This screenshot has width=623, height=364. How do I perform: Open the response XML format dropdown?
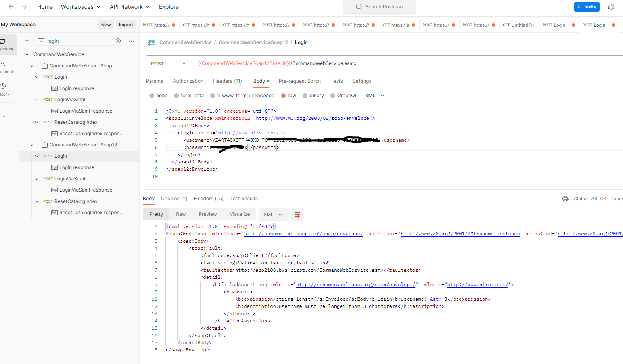pyautogui.click(x=274, y=215)
